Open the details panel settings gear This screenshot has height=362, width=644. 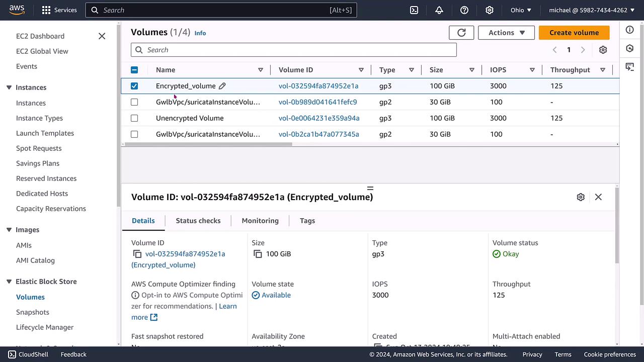click(x=581, y=197)
